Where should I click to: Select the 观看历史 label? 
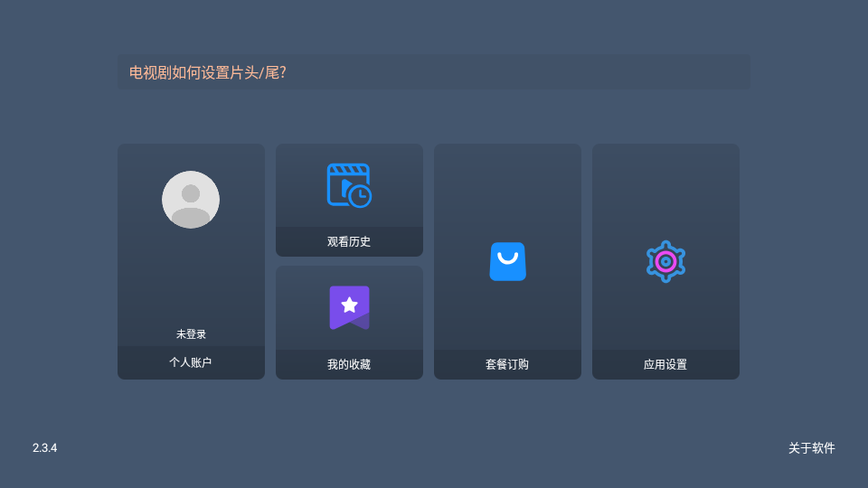pyautogui.click(x=349, y=241)
